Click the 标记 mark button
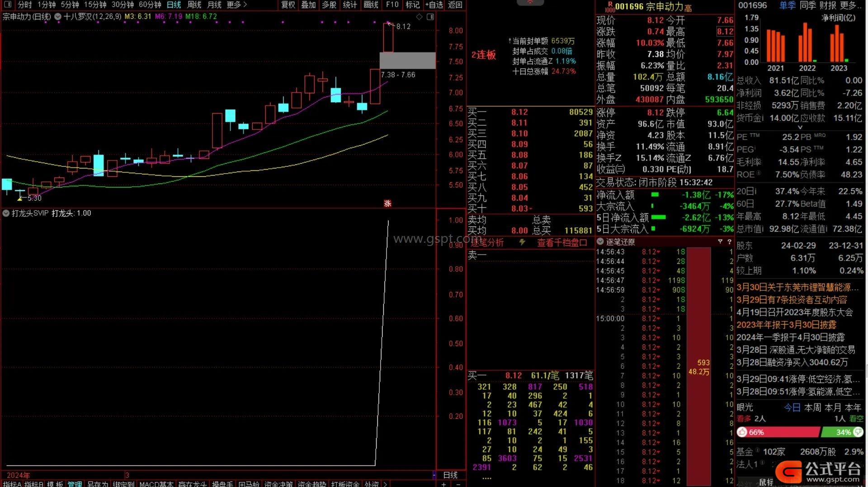 [x=412, y=5]
